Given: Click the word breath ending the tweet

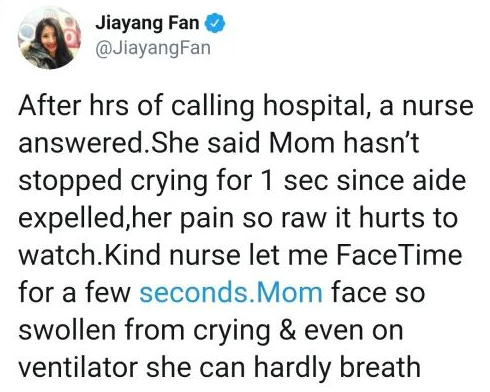Looking at the screenshot, I should click(x=380, y=367).
